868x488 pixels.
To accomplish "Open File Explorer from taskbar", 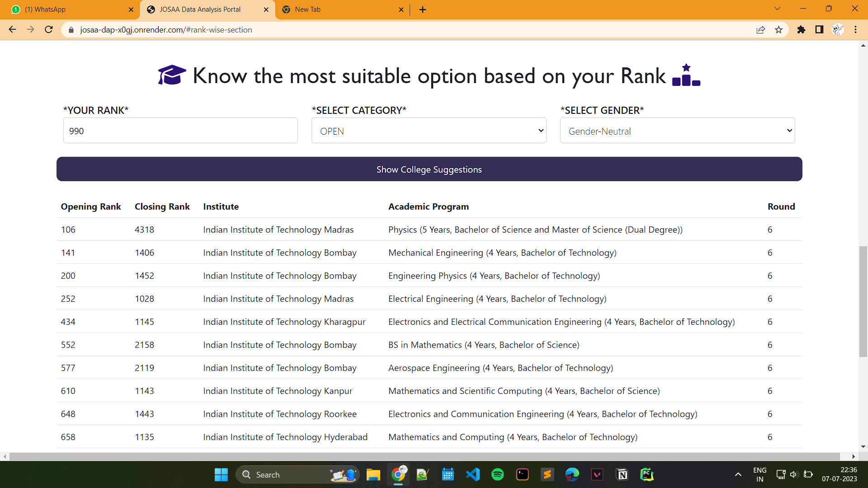I will click(x=373, y=474).
